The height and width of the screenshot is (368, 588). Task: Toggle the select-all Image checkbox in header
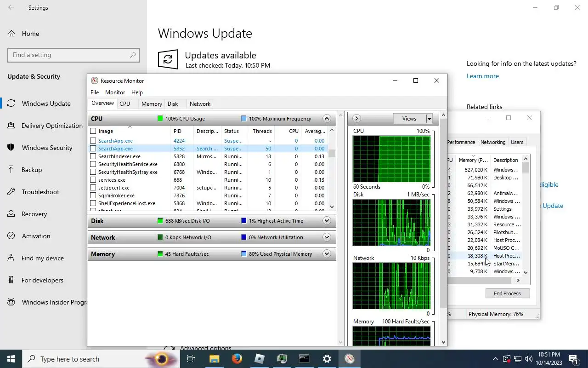(93, 131)
